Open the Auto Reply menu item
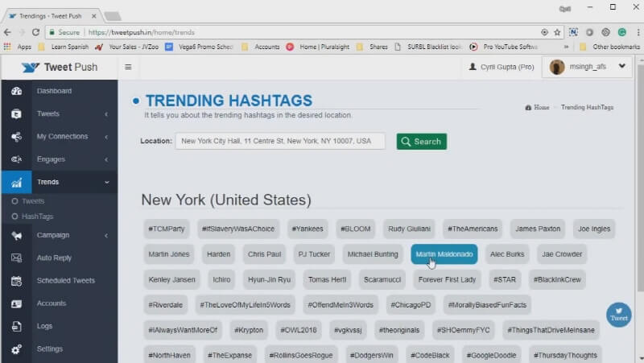 click(x=54, y=258)
